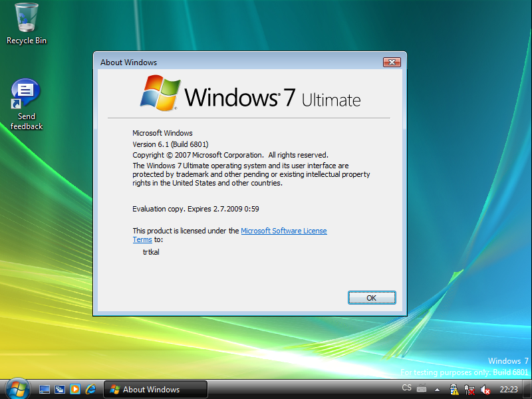The image size is (532, 399).
Task: Click the keyboard icon in language bar
Action: pos(422,388)
